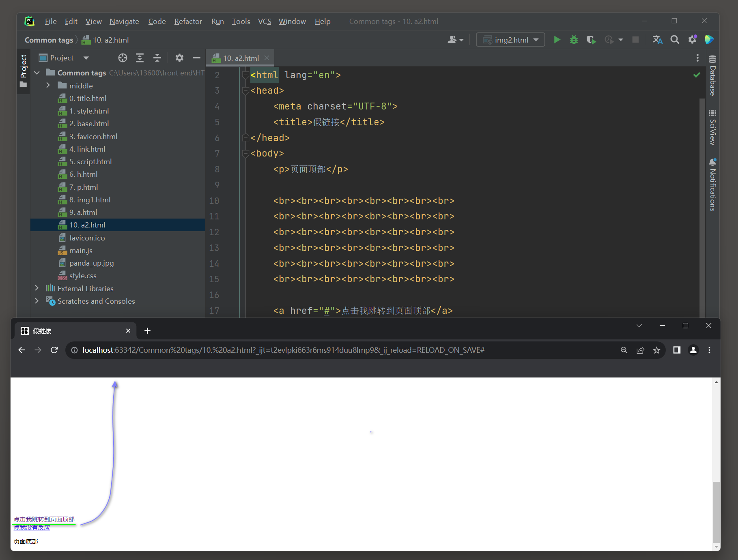
Task: Select the 10. a2.html editor tab
Action: tap(240, 58)
